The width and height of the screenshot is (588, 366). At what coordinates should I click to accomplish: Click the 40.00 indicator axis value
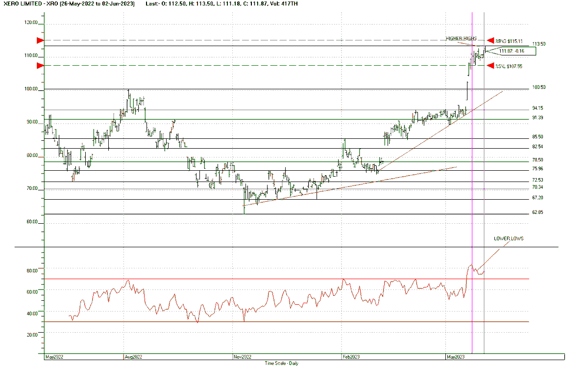tap(32, 313)
